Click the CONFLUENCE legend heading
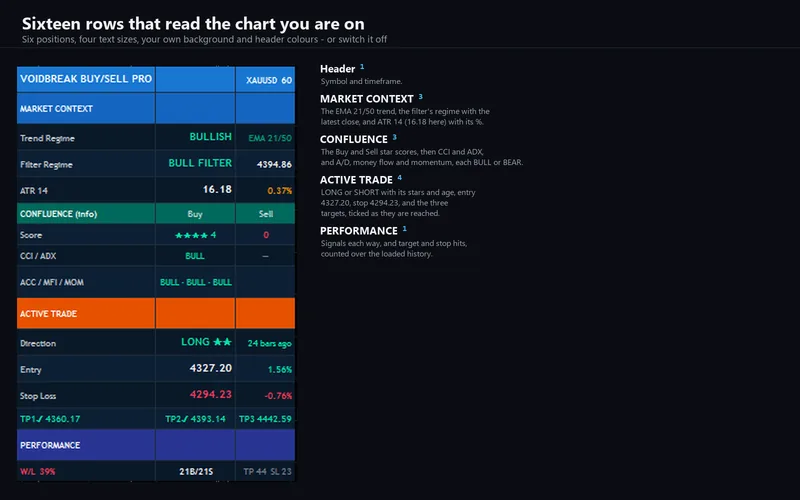 tap(354, 140)
